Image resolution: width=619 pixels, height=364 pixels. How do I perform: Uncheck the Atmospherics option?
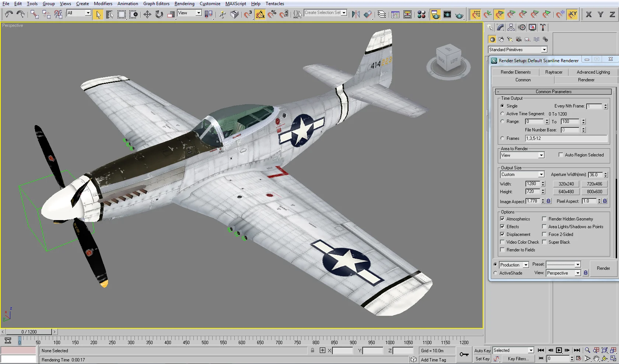[502, 219]
